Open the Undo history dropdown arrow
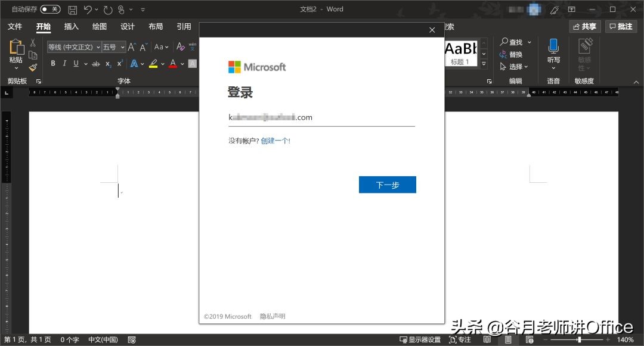 point(97,10)
